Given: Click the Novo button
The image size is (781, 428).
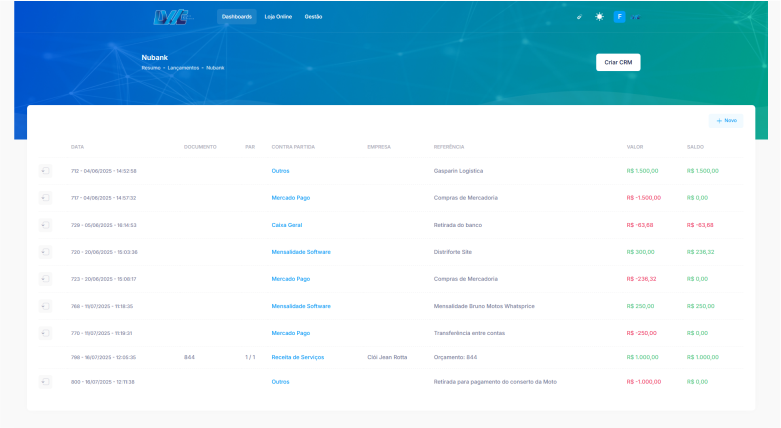Looking at the screenshot, I should point(726,121).
